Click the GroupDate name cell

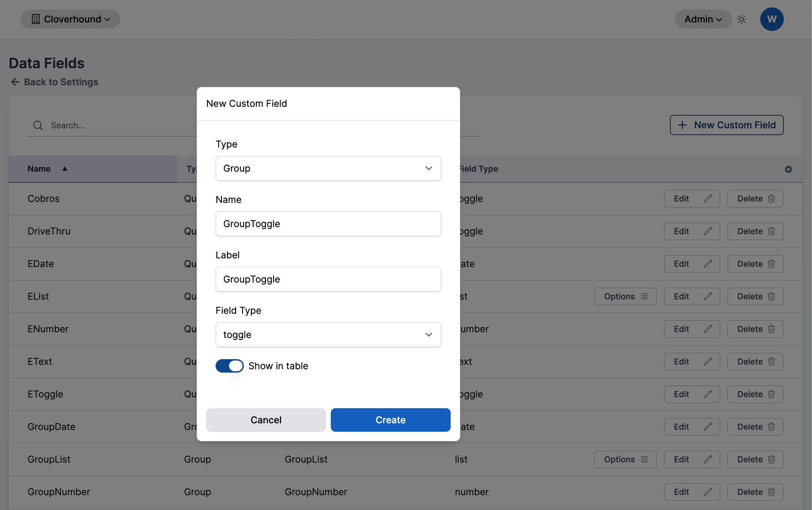pos(51,427)
